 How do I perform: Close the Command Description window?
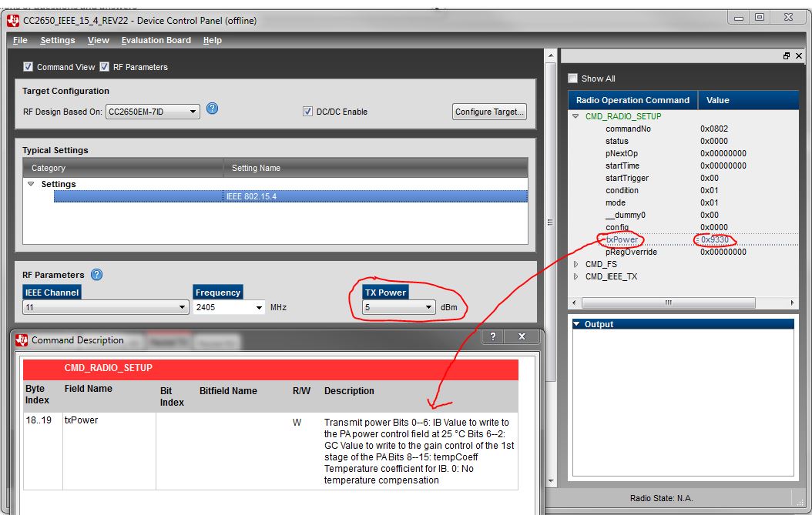coord(522,336)
